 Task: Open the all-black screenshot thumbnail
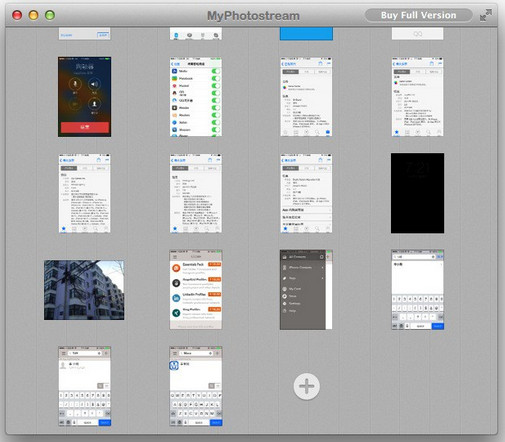pyautogui.click(x=417, y=193)
